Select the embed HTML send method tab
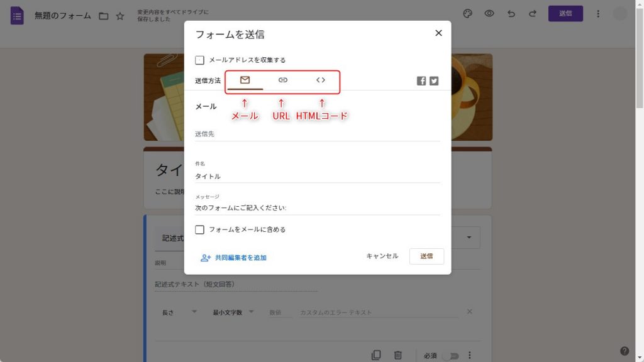The height and width of the screenshot is (362, 644). click(x=321, y=80)
